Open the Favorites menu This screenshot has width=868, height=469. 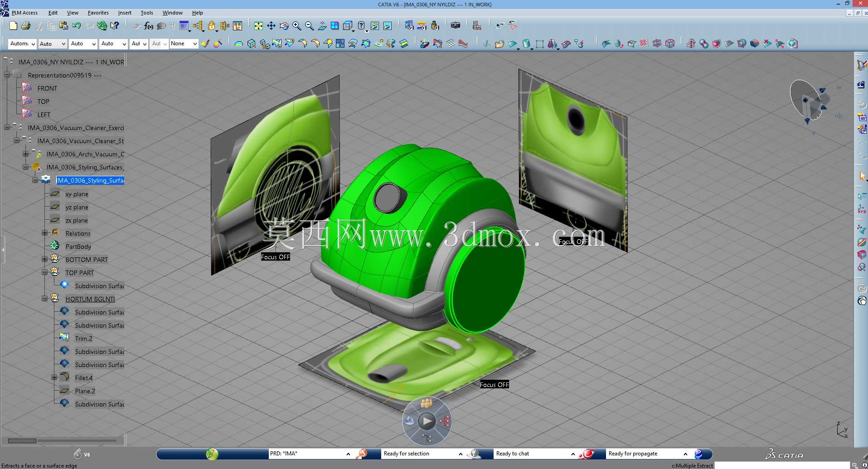click(x=98, y=13)
